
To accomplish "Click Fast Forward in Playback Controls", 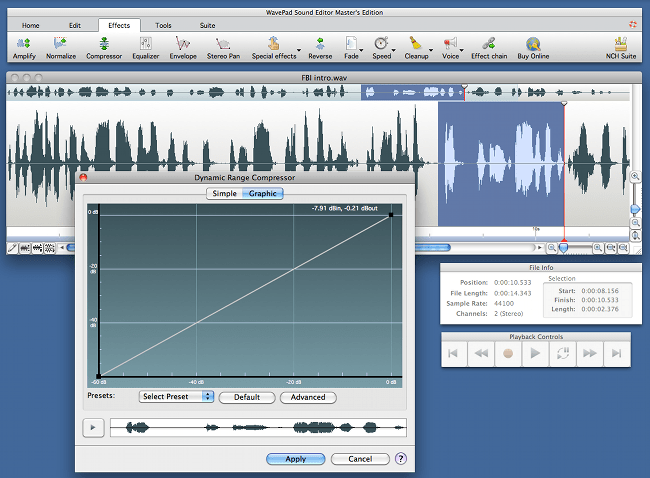I will tap(589, 353).
